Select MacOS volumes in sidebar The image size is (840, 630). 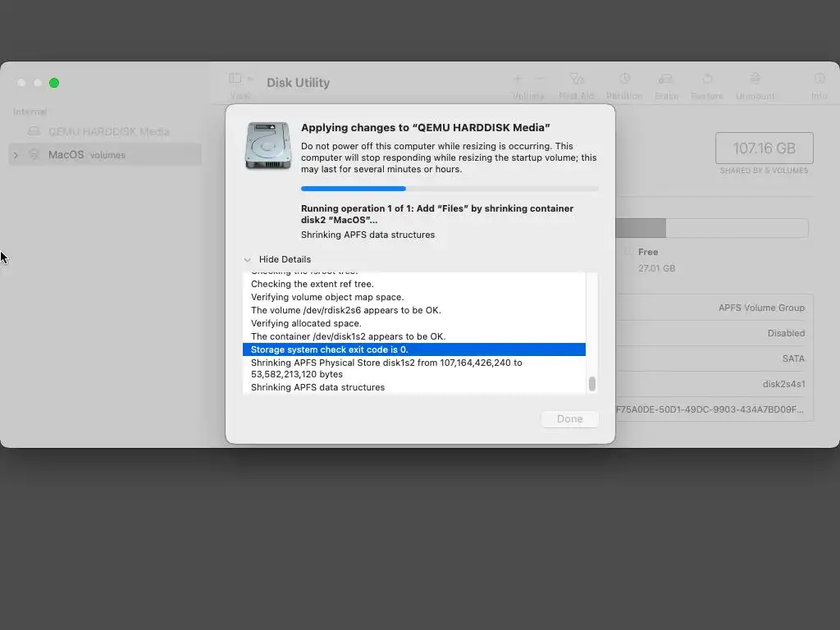(105, 155)
